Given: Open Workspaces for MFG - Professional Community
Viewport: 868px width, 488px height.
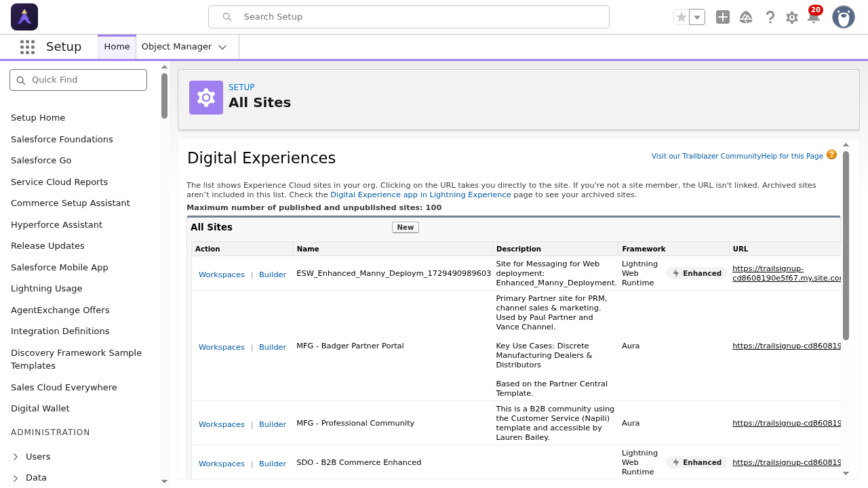Looking at the screenshot, I should pyautogui.click(x=221, y=424).
